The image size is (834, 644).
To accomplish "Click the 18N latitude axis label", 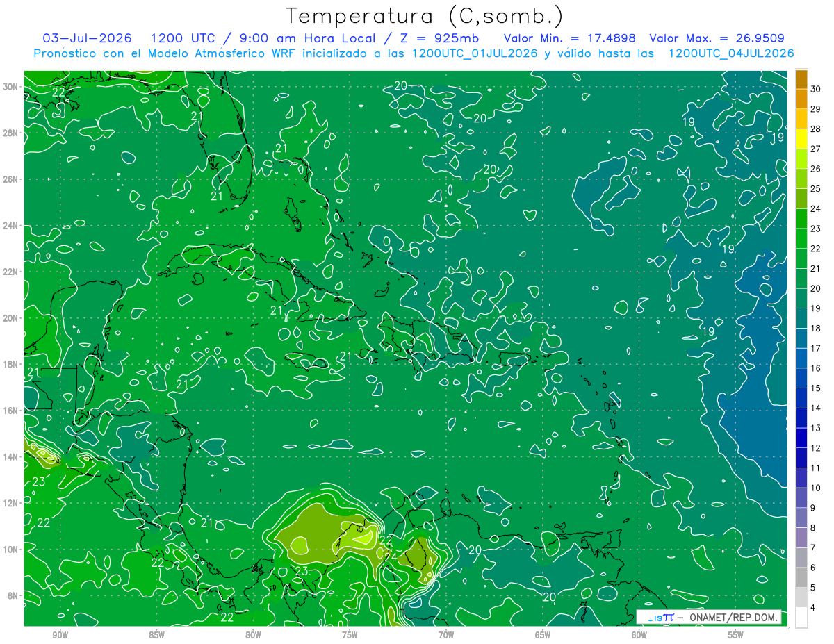I will pos(11,364).
